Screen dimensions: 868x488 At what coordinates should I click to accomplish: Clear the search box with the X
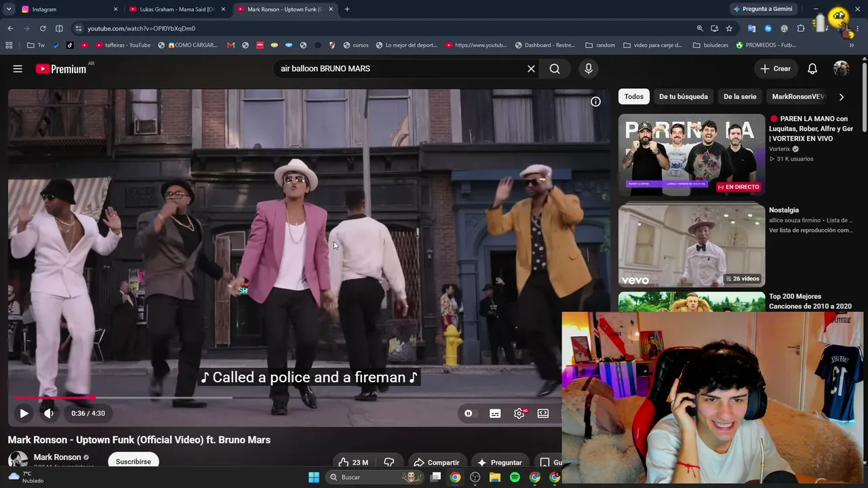(x=531, y=68)
